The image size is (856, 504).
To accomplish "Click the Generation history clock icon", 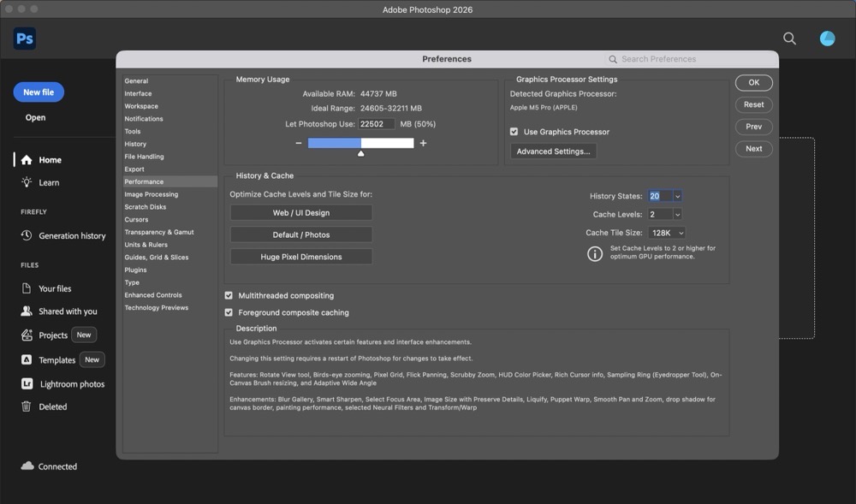I will click(x=27, y=235).
